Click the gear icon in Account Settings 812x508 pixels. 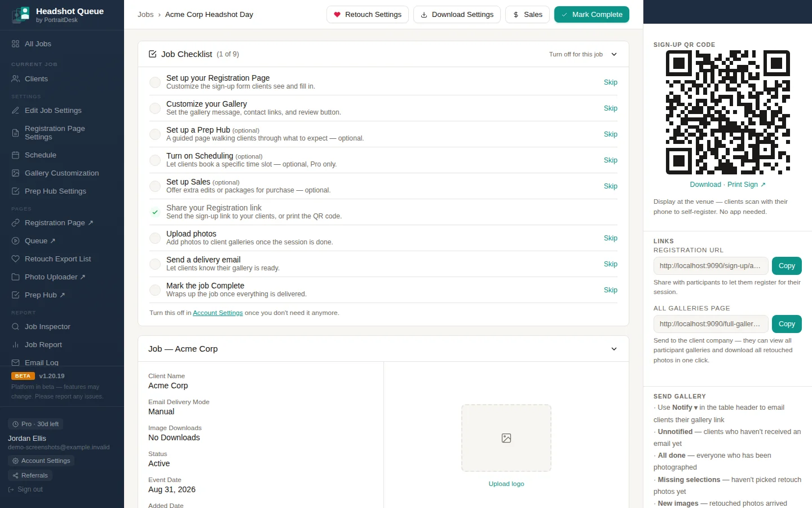15,461
